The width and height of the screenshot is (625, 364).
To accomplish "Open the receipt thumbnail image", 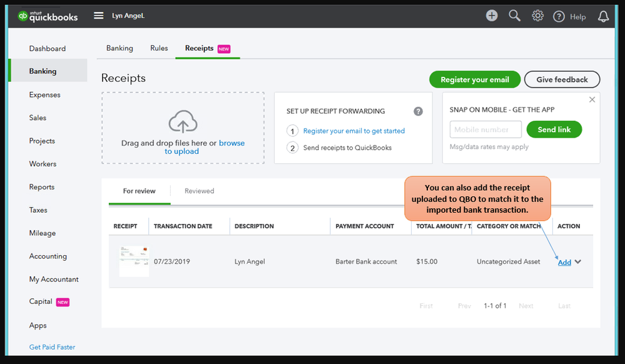I will 134,261.
